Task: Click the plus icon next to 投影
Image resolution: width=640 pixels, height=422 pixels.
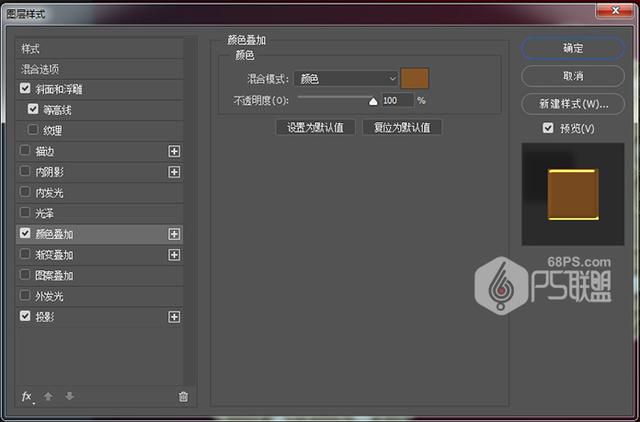Action: pos(174,317)
